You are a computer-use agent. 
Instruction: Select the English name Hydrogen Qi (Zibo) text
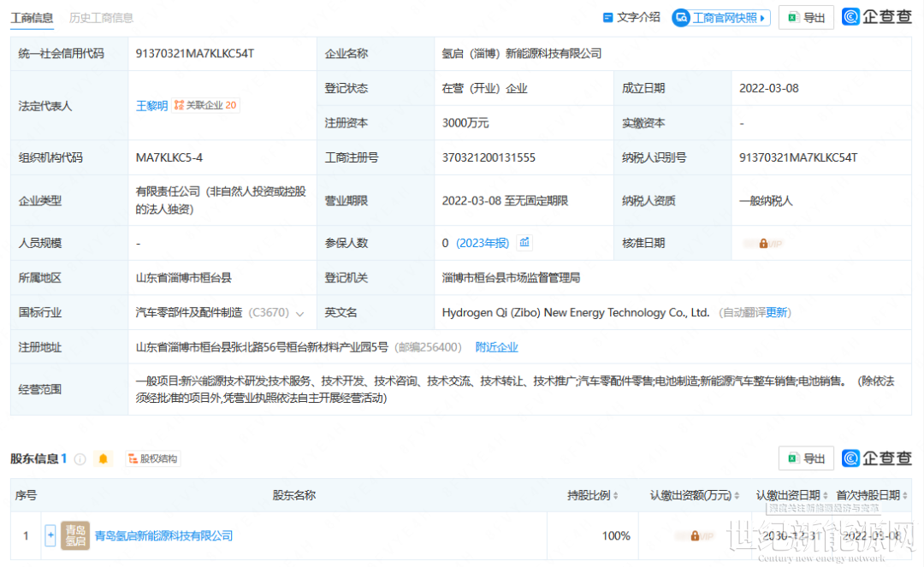click(575, 313)
